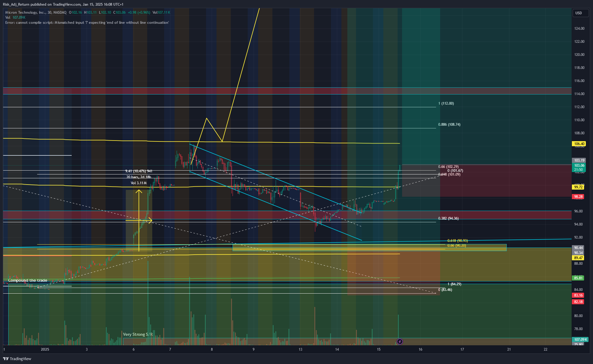The height and width of the screenshot is (364, 593).
Task: Select the 0 (101.67) Fibonacci label
Action: [x=455, y=171]
